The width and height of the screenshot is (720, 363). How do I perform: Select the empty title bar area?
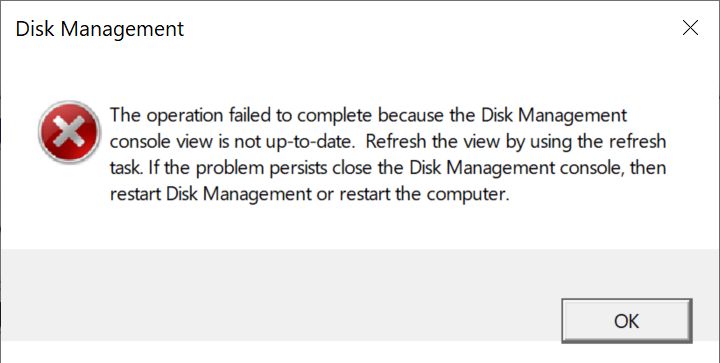tap(431, 28)
